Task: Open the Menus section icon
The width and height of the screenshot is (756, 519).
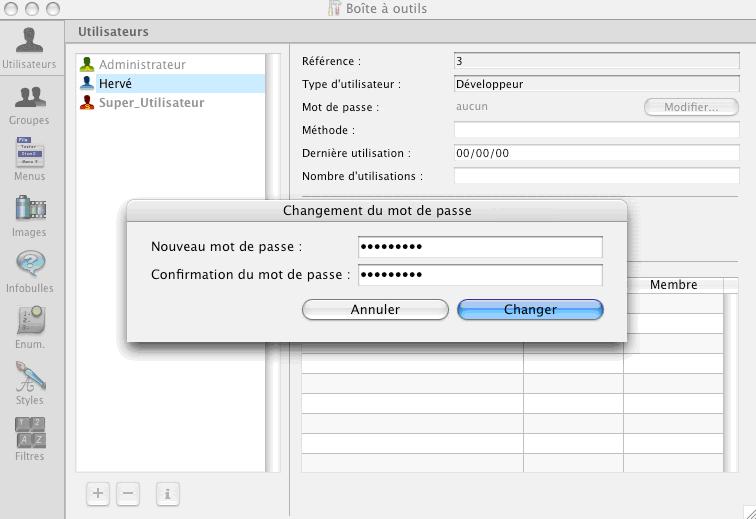Action: pos(30,155)
